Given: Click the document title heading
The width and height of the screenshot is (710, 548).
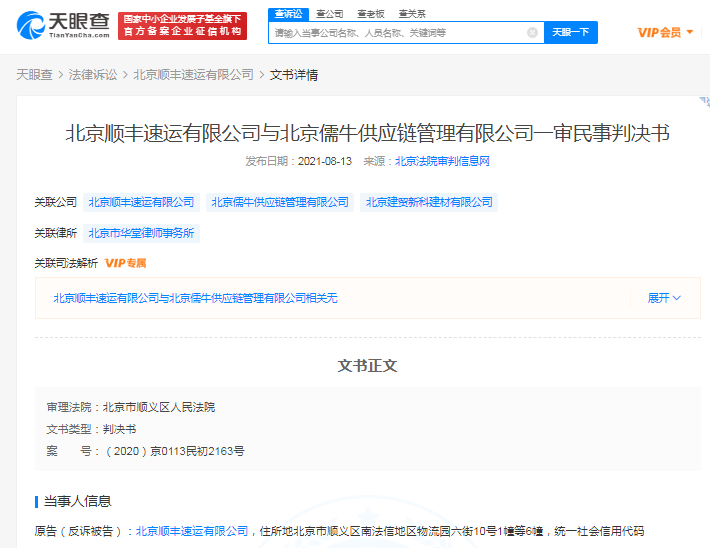Looking at the screenshot, I should [367, 133].
